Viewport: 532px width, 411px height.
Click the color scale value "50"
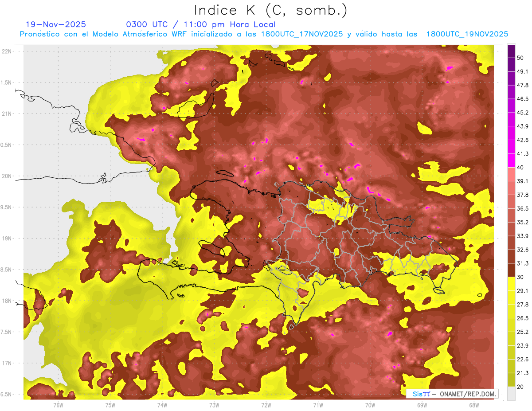point(520,58)
